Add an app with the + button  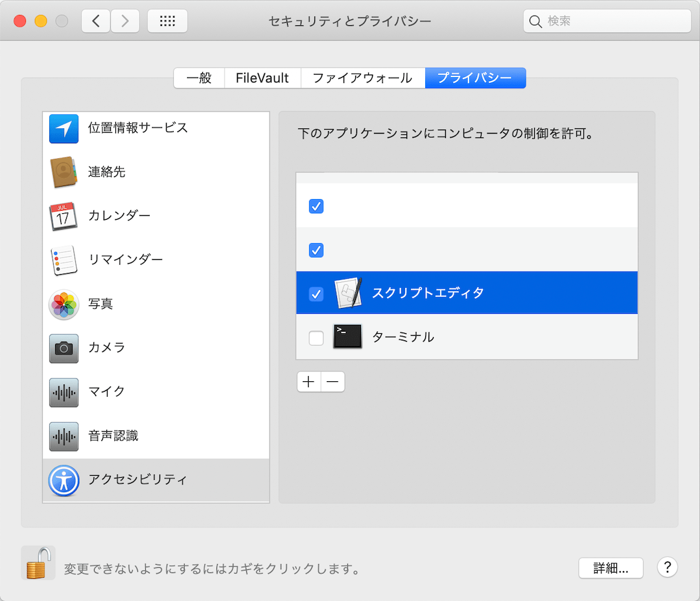coord(309,382)
